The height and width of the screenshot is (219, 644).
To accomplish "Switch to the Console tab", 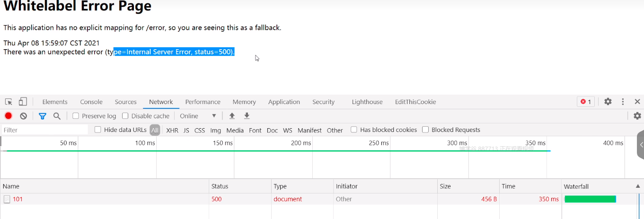I will click(x=91, y=102).
